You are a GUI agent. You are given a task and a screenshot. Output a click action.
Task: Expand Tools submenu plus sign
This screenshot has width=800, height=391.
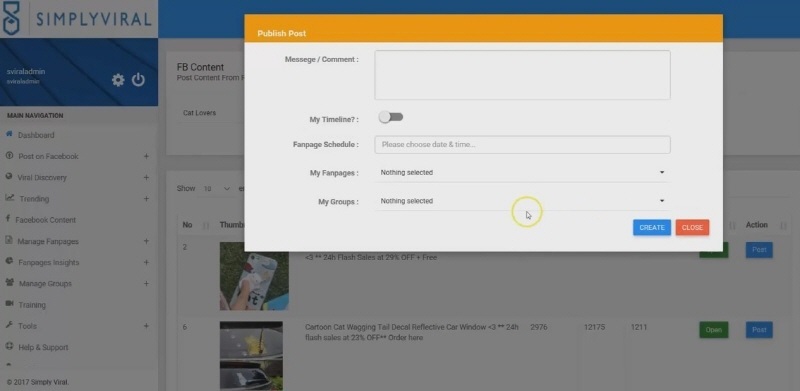tap(146, 326)
